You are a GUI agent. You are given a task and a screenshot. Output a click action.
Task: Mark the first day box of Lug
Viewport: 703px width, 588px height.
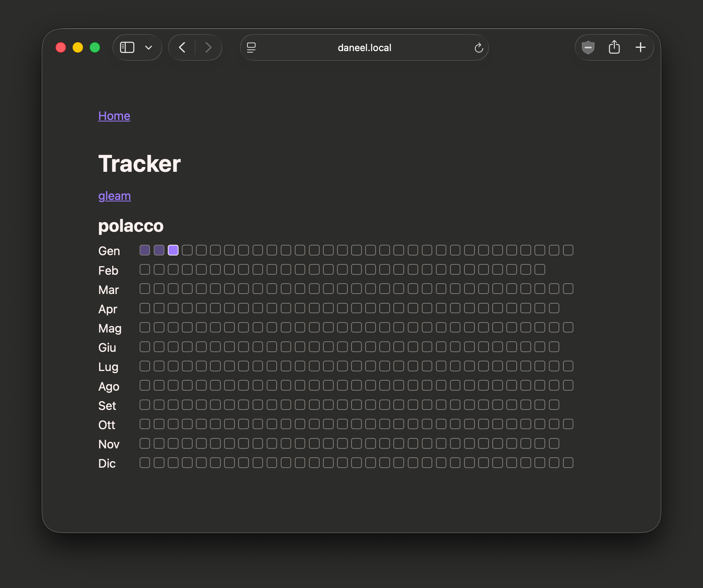(x=145, y=366)
